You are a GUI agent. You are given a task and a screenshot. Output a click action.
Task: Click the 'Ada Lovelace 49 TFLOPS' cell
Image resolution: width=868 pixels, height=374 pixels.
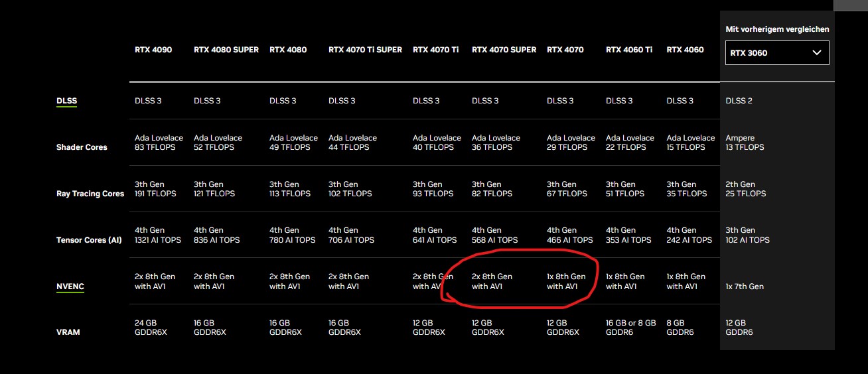click(293, 143)
